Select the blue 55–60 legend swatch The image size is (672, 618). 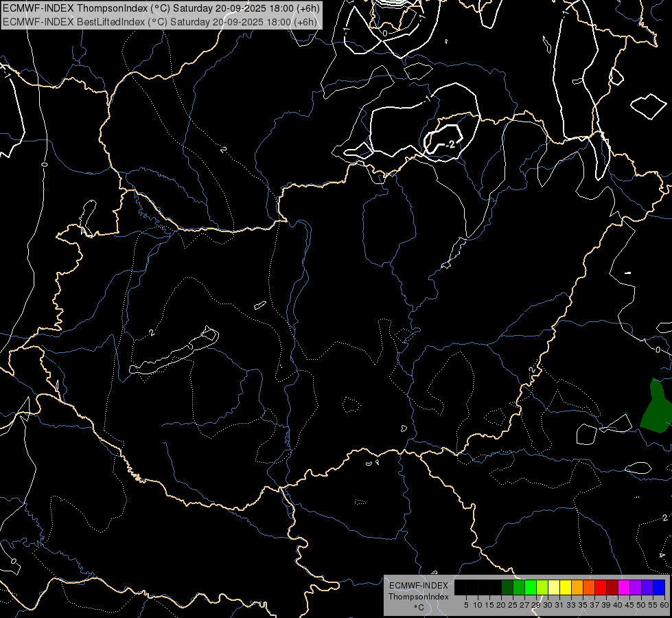click(x=659, y=587)
